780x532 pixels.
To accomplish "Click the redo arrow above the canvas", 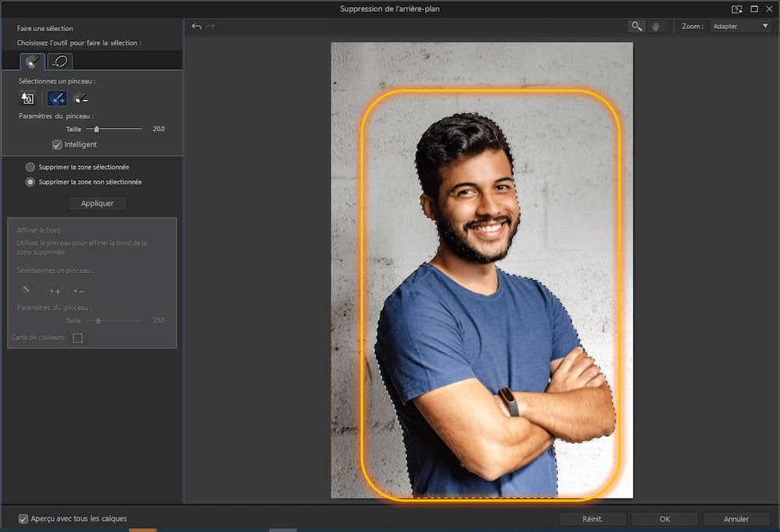I will [x=211, y=27].
